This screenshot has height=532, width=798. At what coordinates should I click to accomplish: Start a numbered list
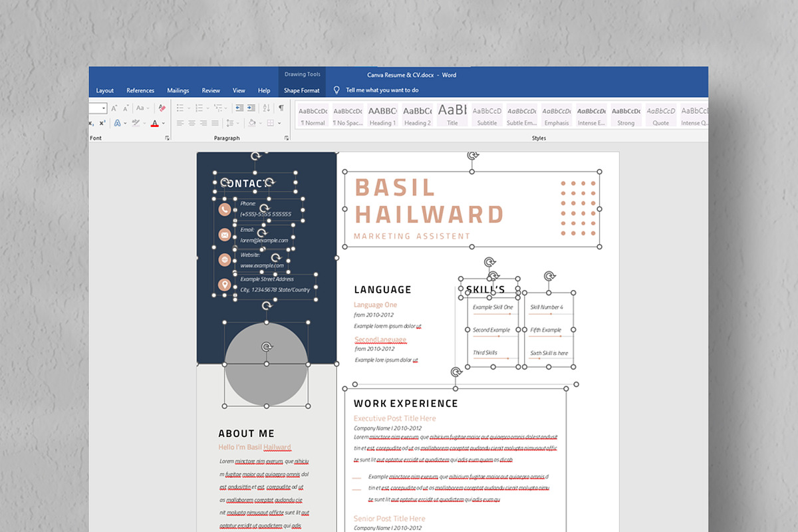[x=198, y=108]
